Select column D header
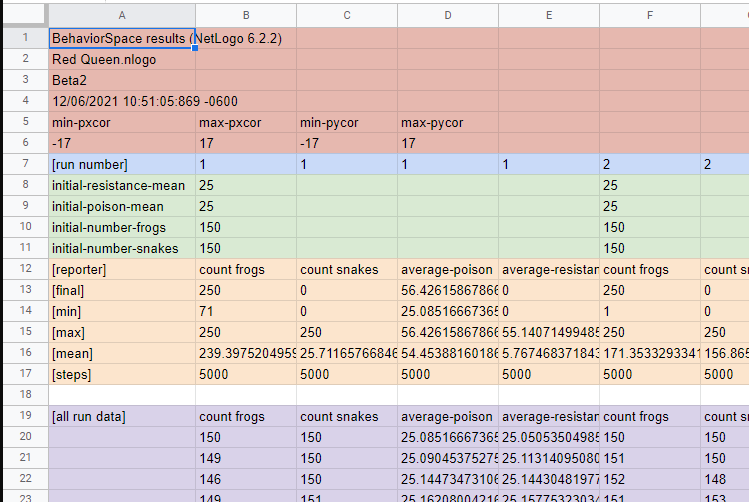 pyautogui.click(x=447, y=15)
